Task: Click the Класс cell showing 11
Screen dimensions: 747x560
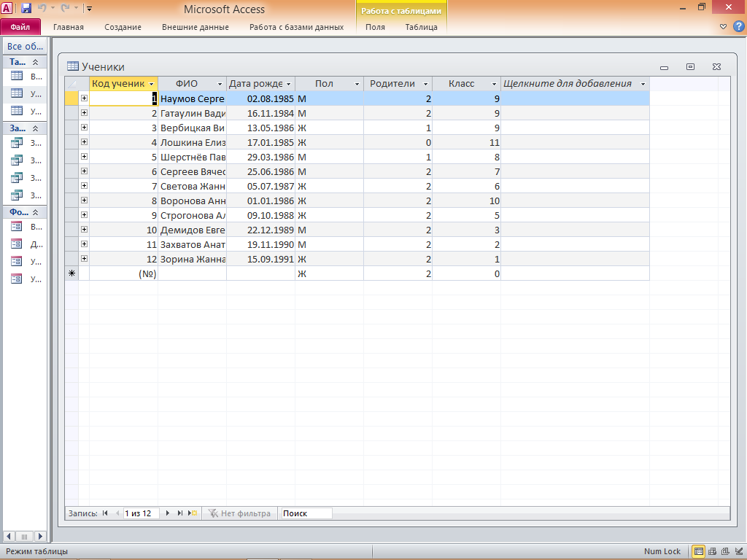Action: tap(466, 142)
